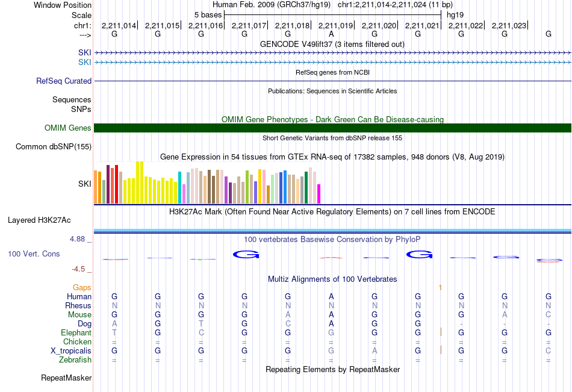Click the magenta bar in GTEx expression chart

(319, 194)
